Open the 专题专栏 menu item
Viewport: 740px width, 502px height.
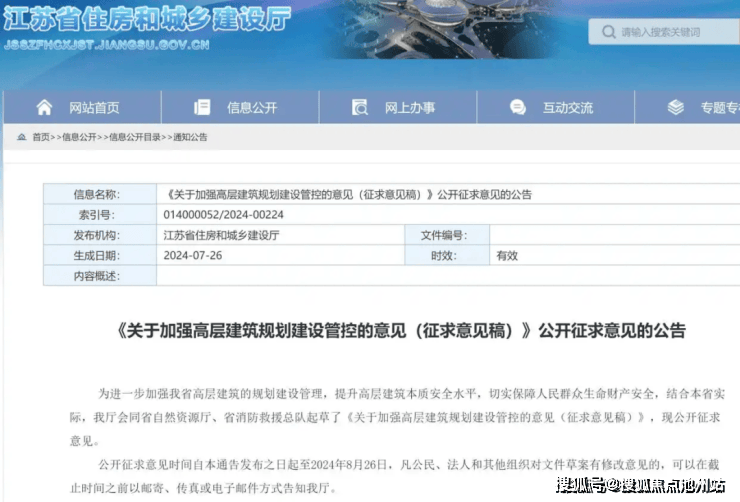click(688, 108)
